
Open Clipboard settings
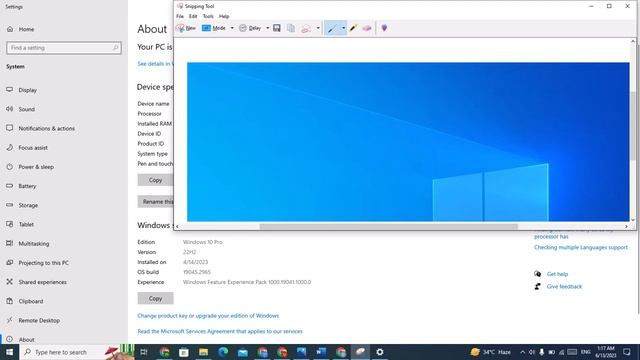click(31, 301)
